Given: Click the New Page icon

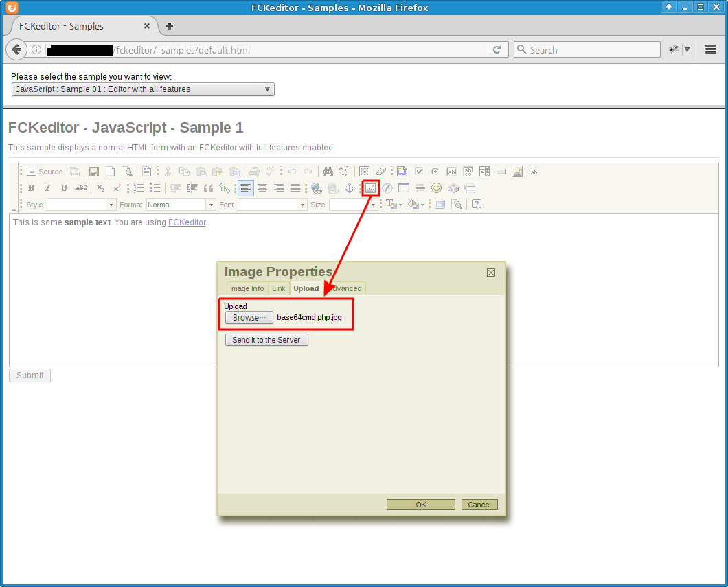Looking at the screenshot, I should click(110, 172).
